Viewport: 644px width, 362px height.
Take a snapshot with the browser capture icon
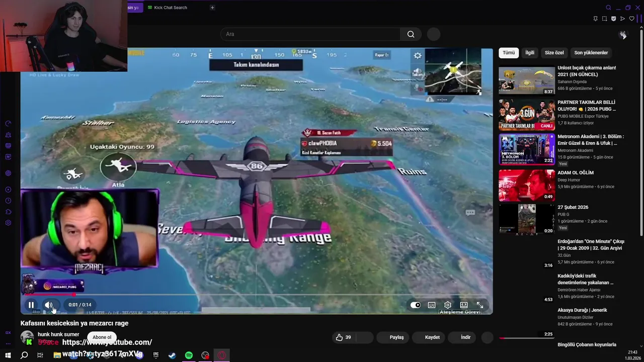click(x=605, y=19)
